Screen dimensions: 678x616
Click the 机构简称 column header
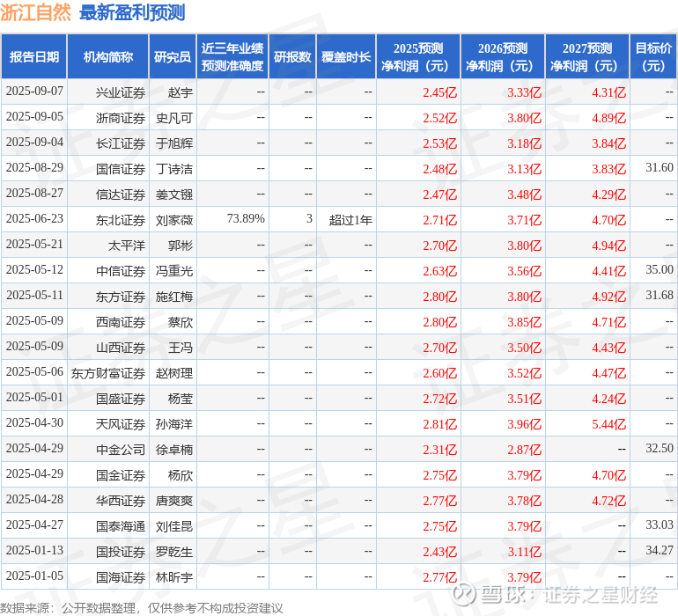click(108, 57)
